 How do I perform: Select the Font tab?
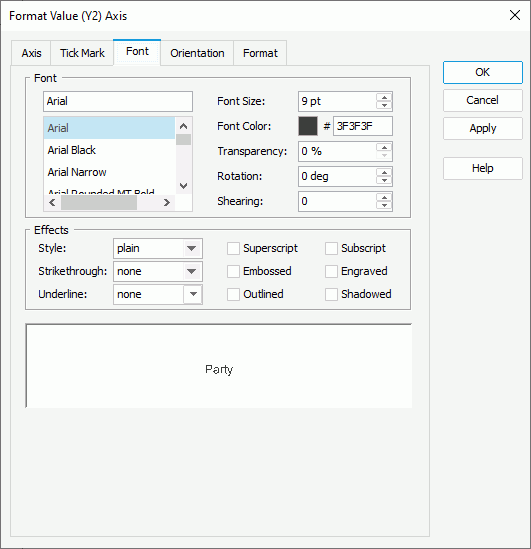pyautogui.click(x=137, y=52)
